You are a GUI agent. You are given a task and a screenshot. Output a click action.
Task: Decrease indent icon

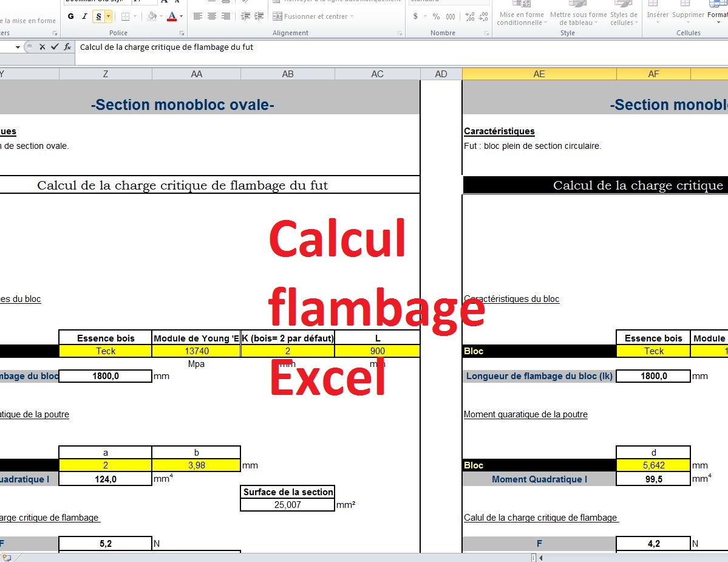(246, 16)
